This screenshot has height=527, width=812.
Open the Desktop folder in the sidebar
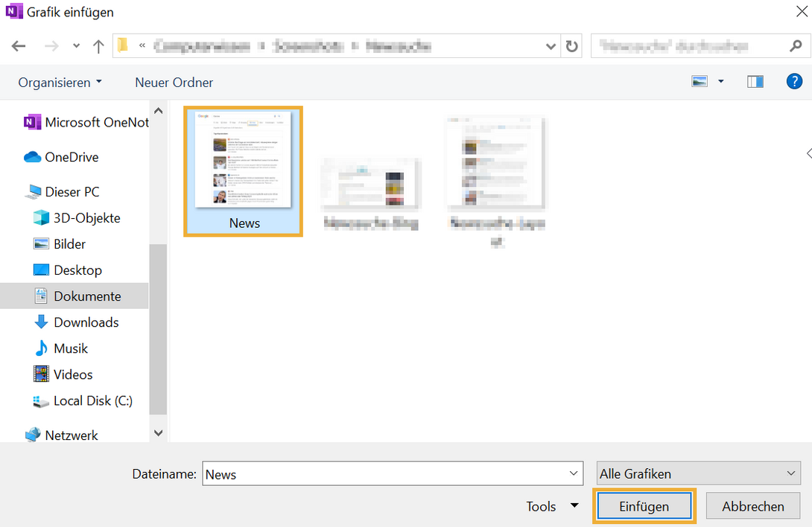67,270
